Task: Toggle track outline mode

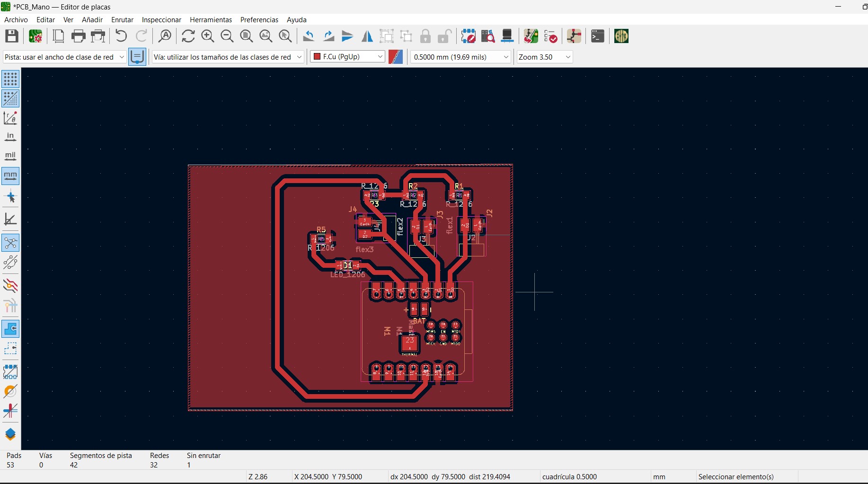Action: (10, 411)
